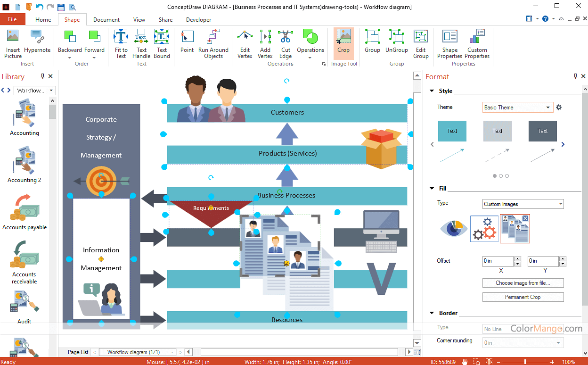588x365 pixels.
Task: Click the Permanent Crop button
Action: click(x=523, y=297)
